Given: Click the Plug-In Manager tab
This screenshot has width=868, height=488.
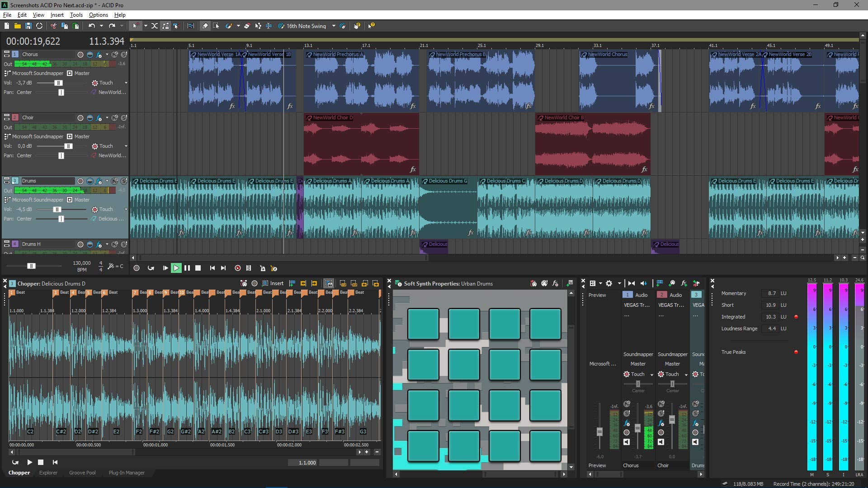Looking at the screenshot, I should click(127, 473).
